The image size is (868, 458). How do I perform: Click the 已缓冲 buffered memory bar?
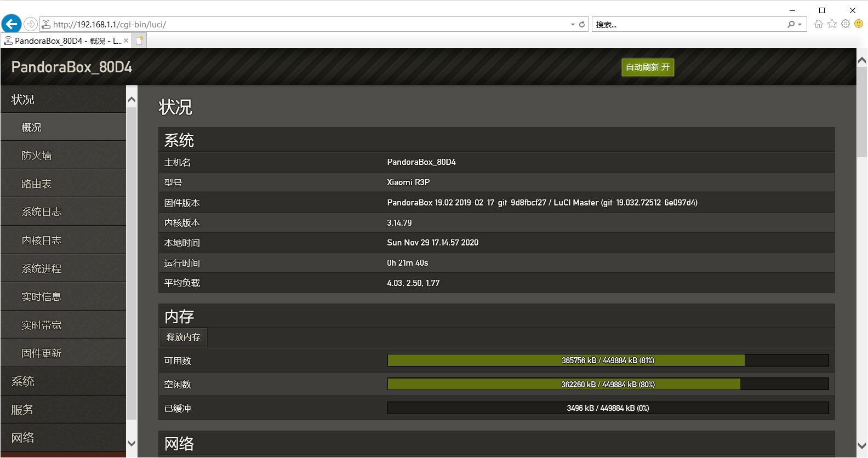click(608, 408)
